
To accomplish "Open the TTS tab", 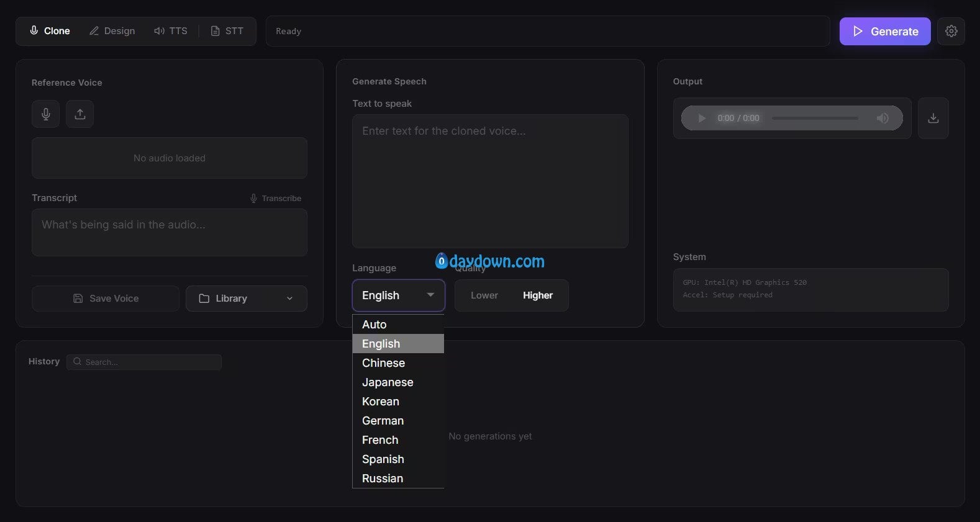I will click(x=171, y=31).
